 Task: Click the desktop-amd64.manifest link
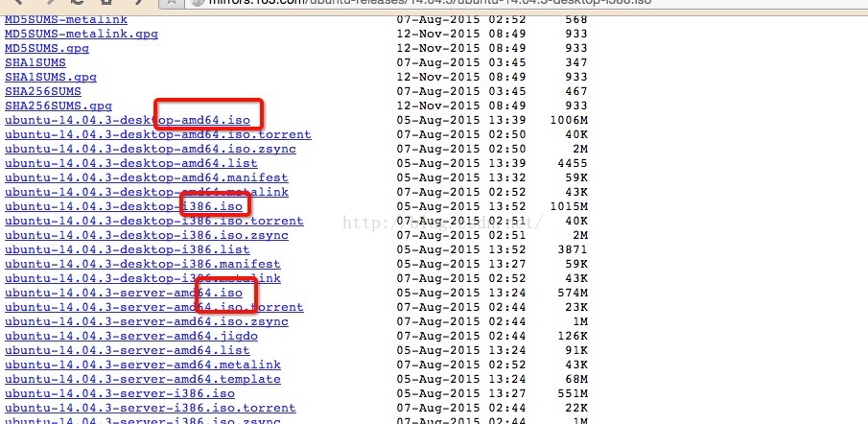[x=146, y=177]
